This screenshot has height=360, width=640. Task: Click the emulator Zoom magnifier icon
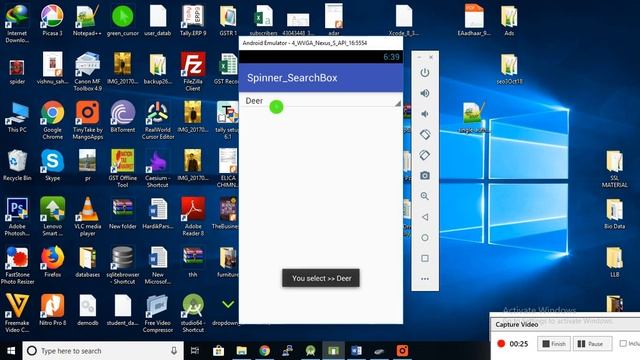pyautogui.click(x=425, y=196)
